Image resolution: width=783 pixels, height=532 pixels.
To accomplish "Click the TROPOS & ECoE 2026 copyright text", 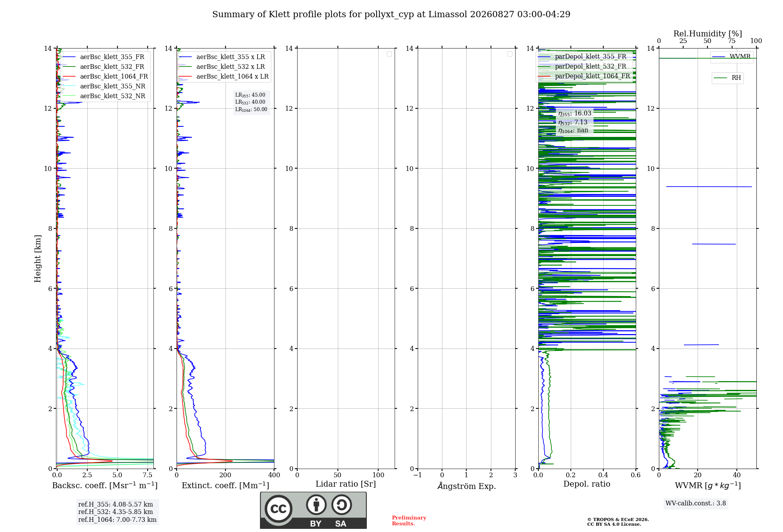I will [x=618, y=519].
